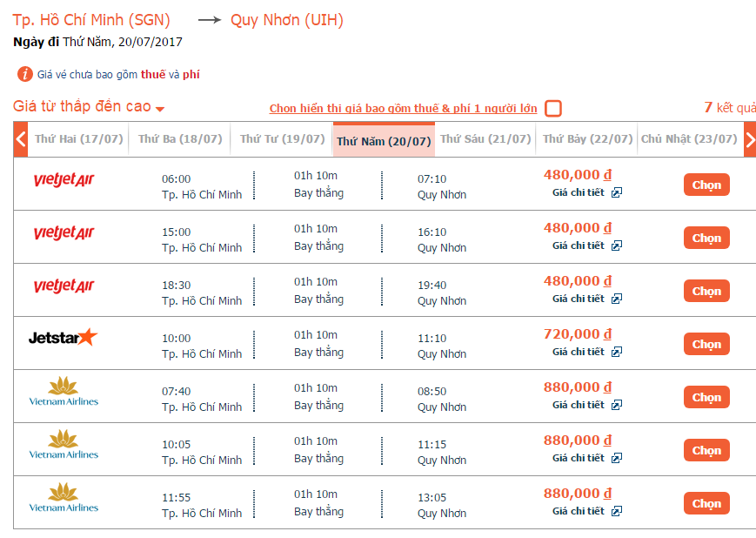This screenshot has width=756, height=538.
Task: Click the 880,000 đ price on 11:55 flight
Action: tap(578, 493)
